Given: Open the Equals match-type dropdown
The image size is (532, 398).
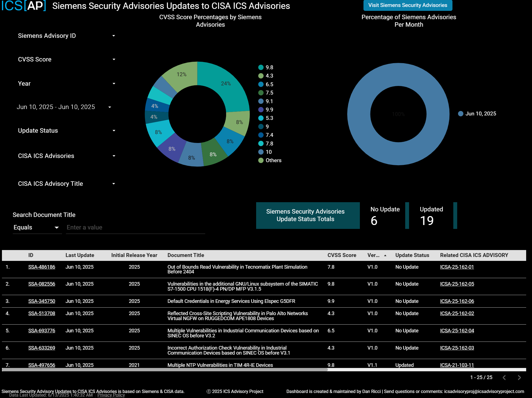Looking at the screenshot, I should [37, 228].
